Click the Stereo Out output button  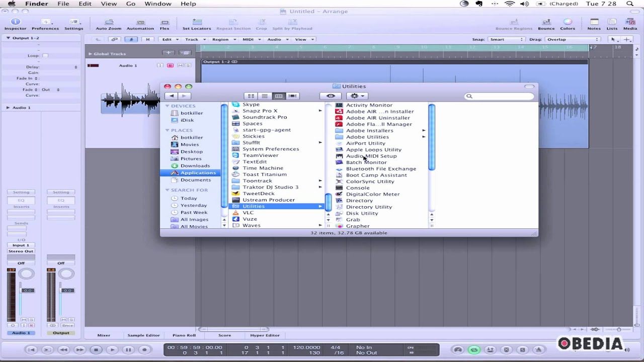coord(21,251)
